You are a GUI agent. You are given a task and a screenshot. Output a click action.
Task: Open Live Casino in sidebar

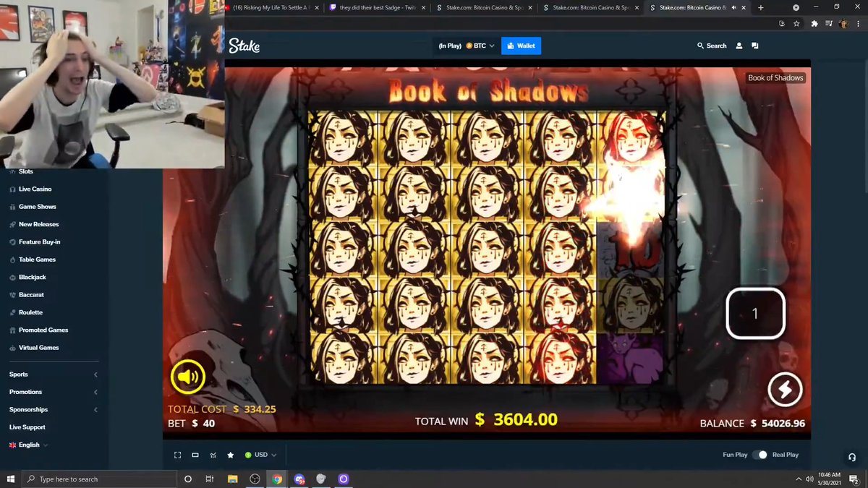coord(35,189)
